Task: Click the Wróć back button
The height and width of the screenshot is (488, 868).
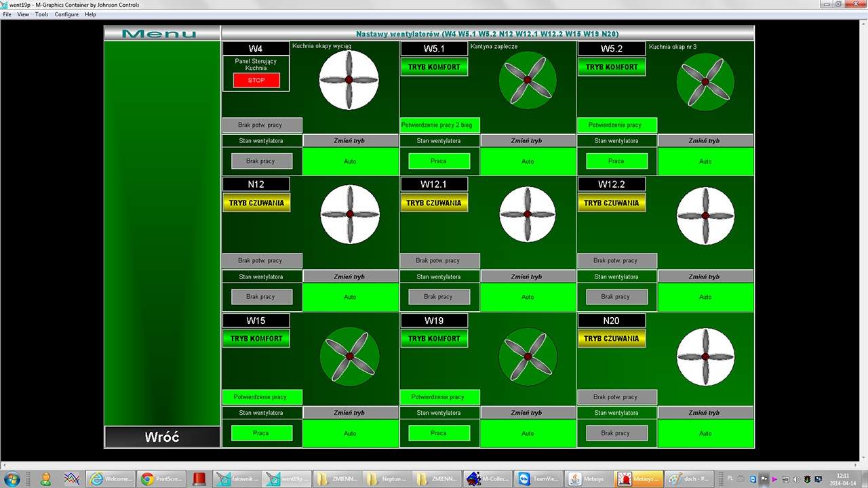Action: [x=162, y=437]
